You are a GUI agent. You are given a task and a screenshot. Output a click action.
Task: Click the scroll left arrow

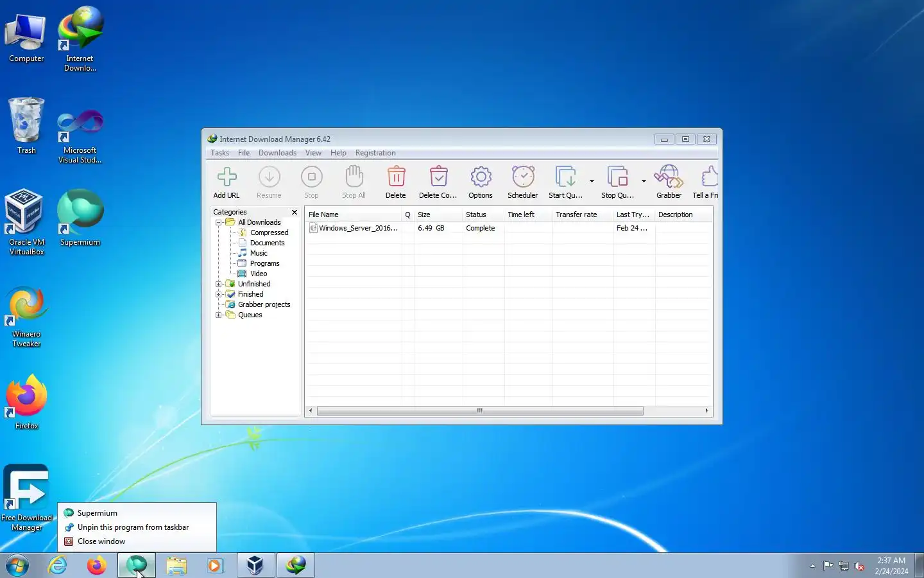[x=311, y=411]
